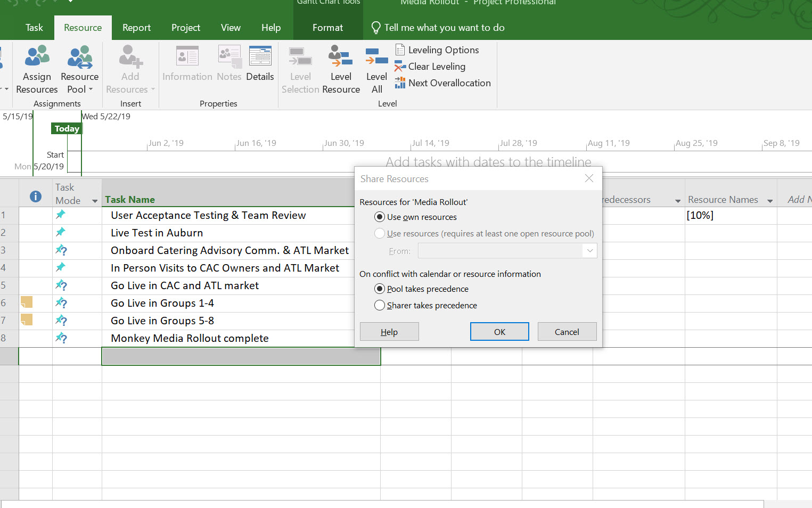Open the Task Mode column filter dropdown
Viewport: 812px width, 508px height.
point(95,201)
